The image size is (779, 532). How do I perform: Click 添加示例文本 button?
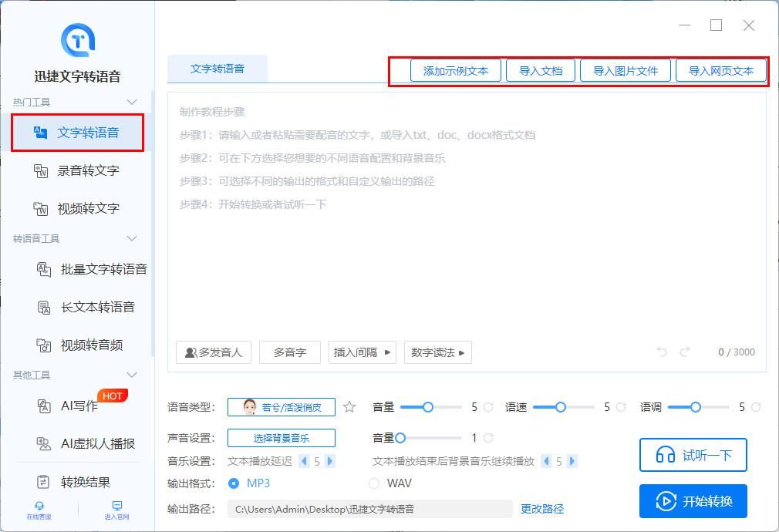tap(456, 70)
